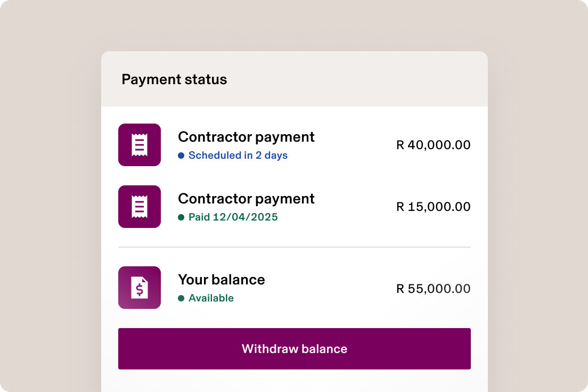Select the Payment status header
Viewport: 588px width, 392px height.
tap(174, 79)
